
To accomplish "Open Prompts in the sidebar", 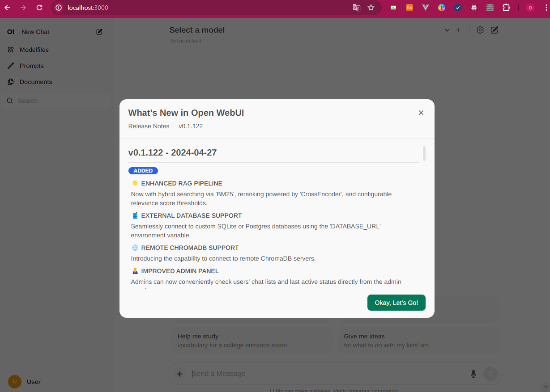I will (32, 66).
